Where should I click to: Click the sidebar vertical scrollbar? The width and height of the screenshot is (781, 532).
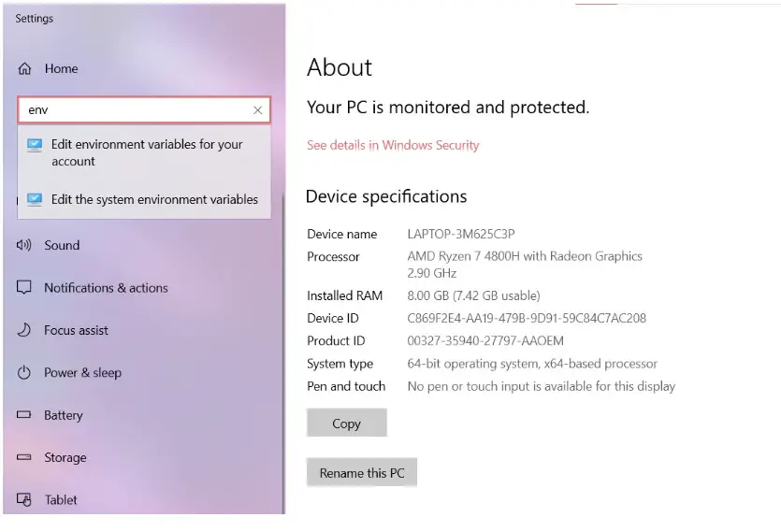point(284,353)
